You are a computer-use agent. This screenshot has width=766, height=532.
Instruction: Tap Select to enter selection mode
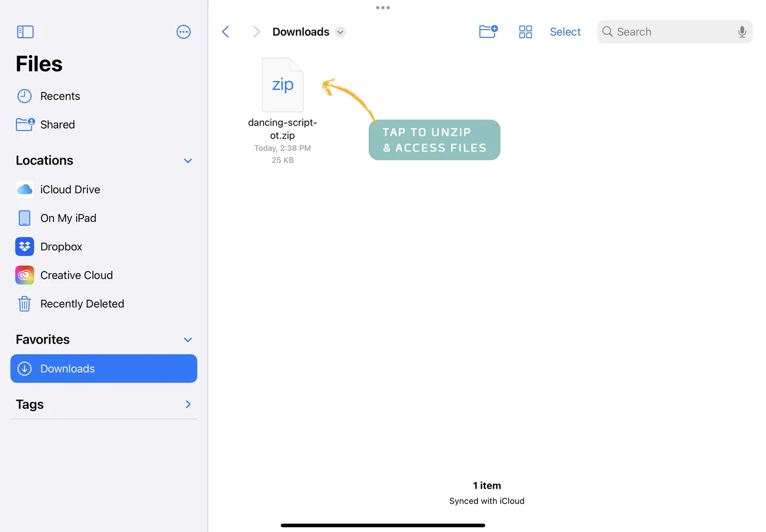(x=565, y=31)
